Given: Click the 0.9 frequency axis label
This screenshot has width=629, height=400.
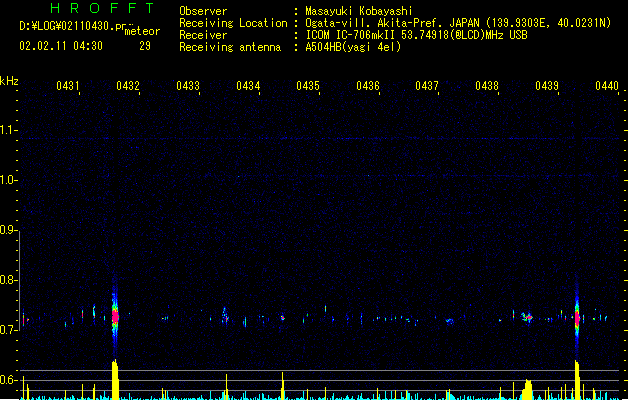Looking at the screenshot, I should [8, 230].
